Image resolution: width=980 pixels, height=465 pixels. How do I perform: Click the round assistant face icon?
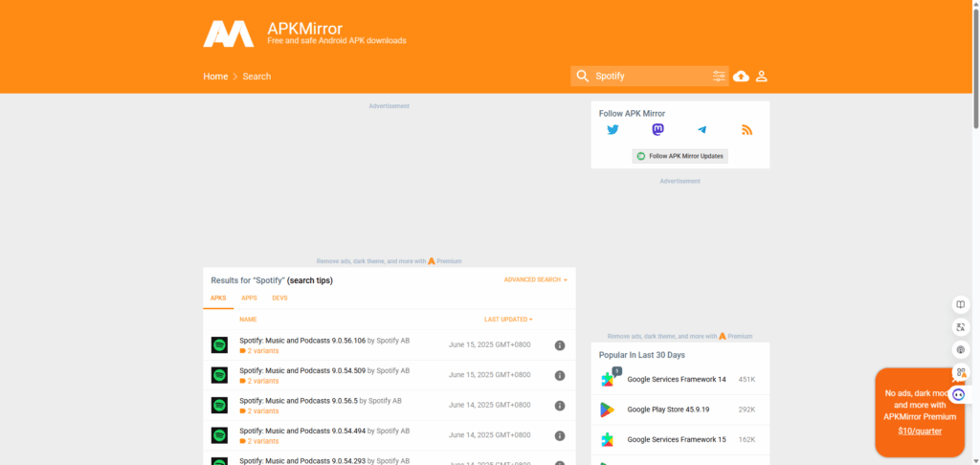point(958,394)
